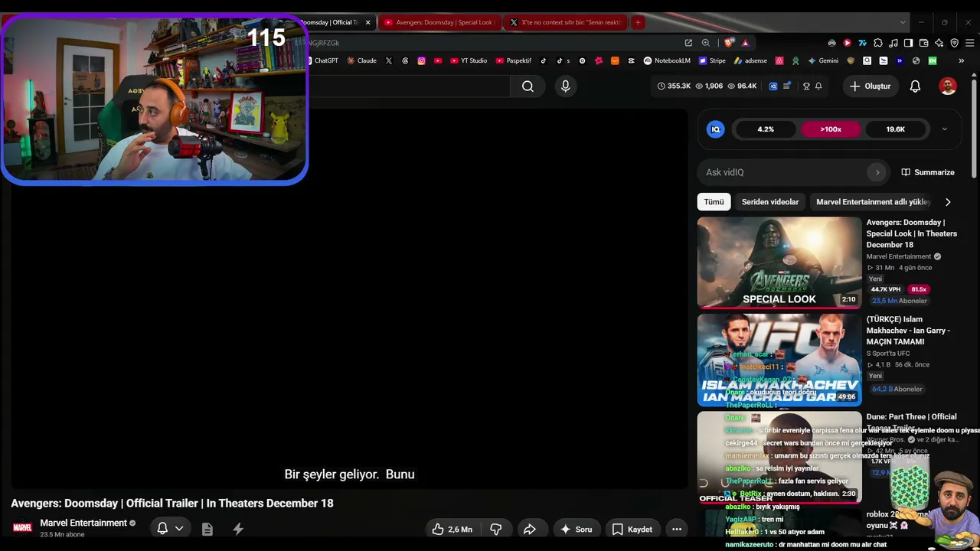
Task: Click the YouTube search magnifier button
Action: (x=528, y=86)
